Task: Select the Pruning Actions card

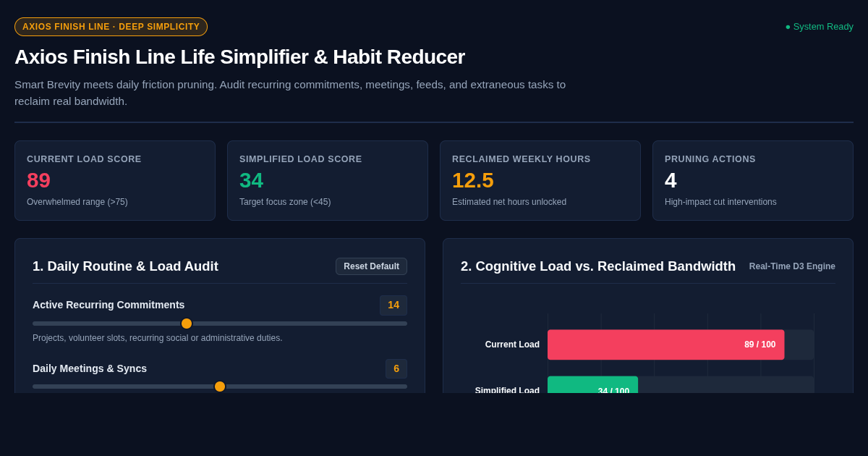Action: [753, 180]
